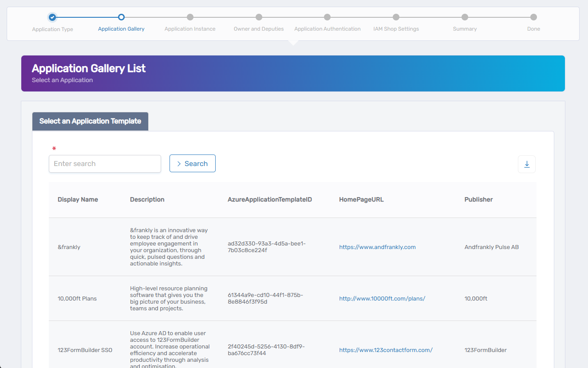The image size is (588, 368).
Task: Open the IAM Shop Settings step
Action: (396, 17)
